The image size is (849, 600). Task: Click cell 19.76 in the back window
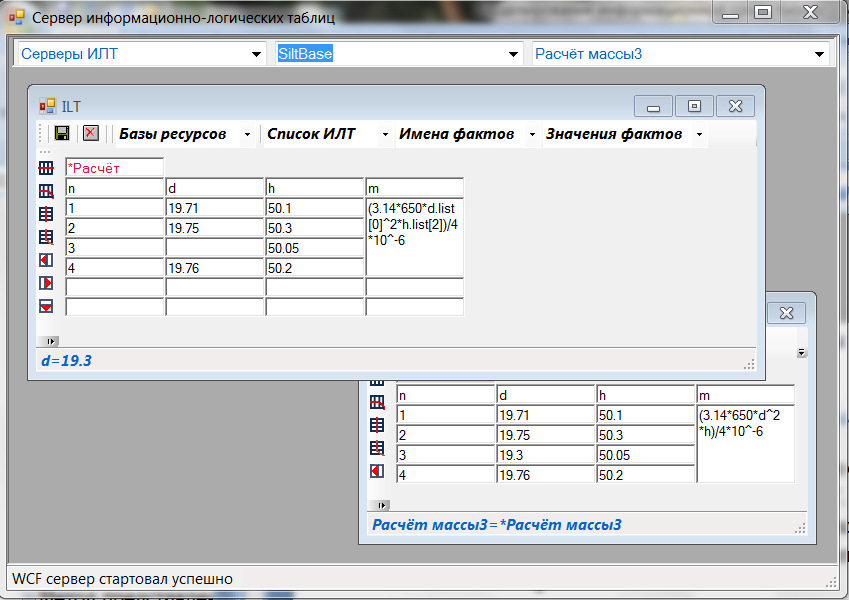pyautogui.click(x=546, y=475)
